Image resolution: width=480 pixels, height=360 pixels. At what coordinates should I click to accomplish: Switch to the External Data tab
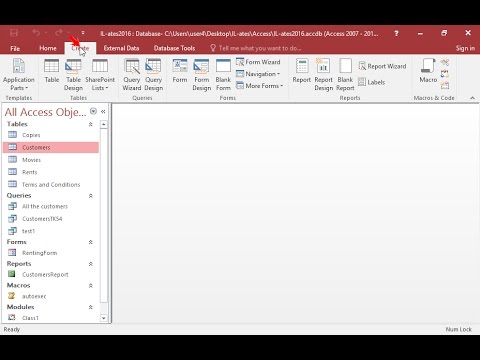[121, 48]
